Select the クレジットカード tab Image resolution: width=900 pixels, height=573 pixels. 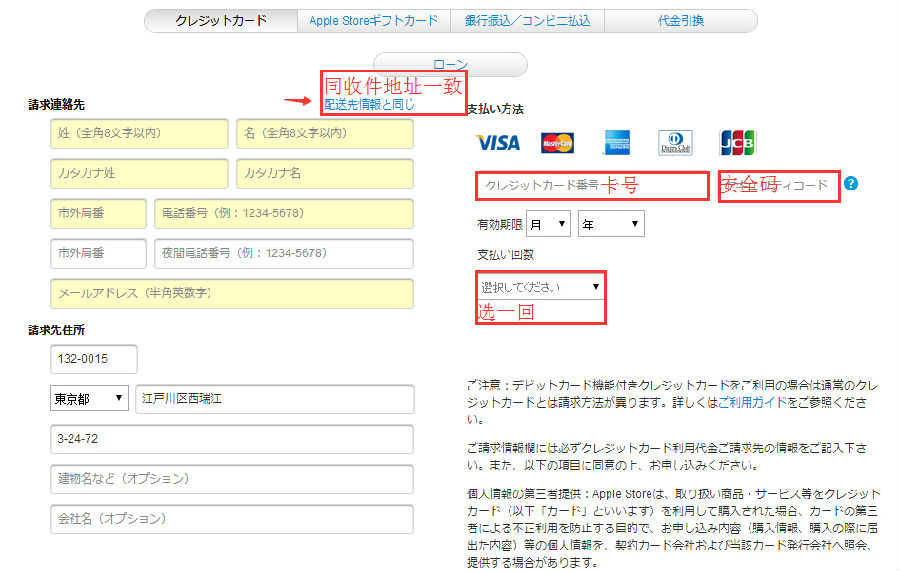point(221,20)
